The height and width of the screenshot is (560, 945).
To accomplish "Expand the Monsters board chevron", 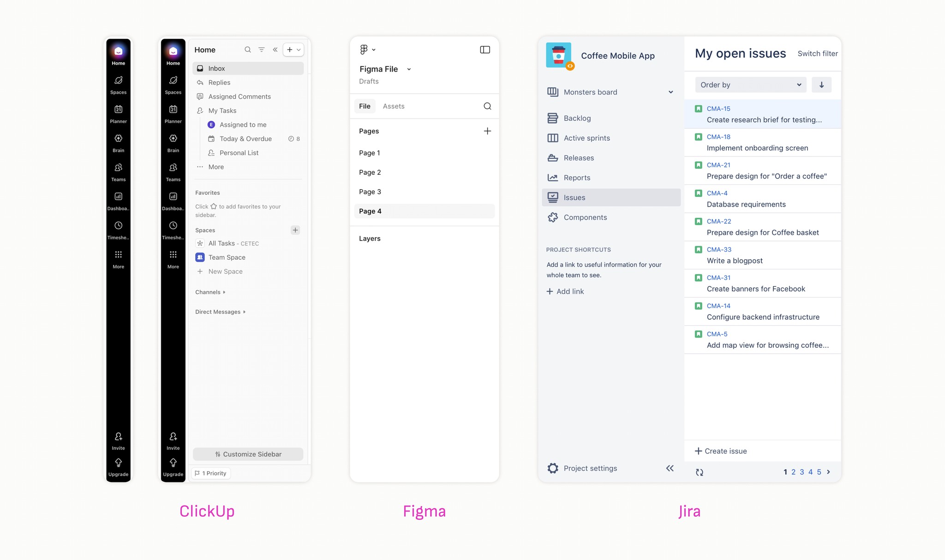I will point(670,92).
